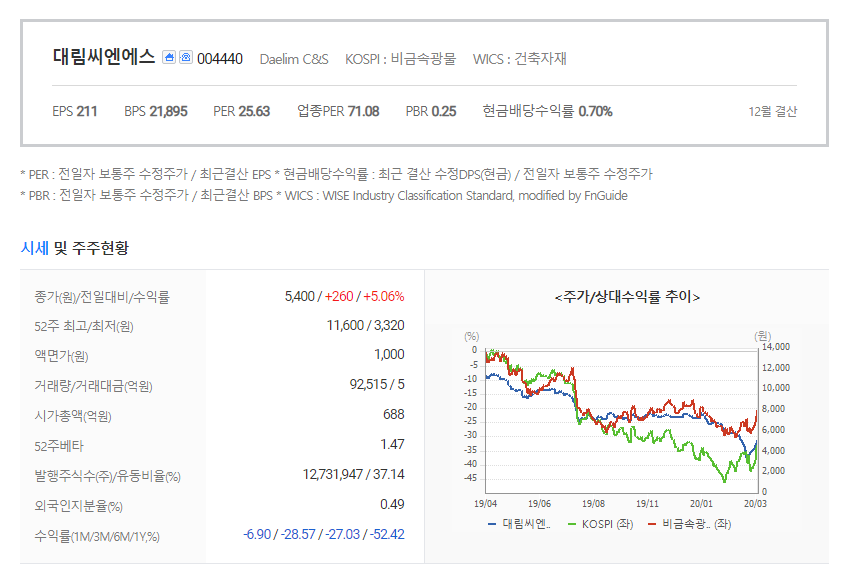This screenshot has height=569, width=849.
Task: Click the Daelim C&S English name
Action: (294, 58)
